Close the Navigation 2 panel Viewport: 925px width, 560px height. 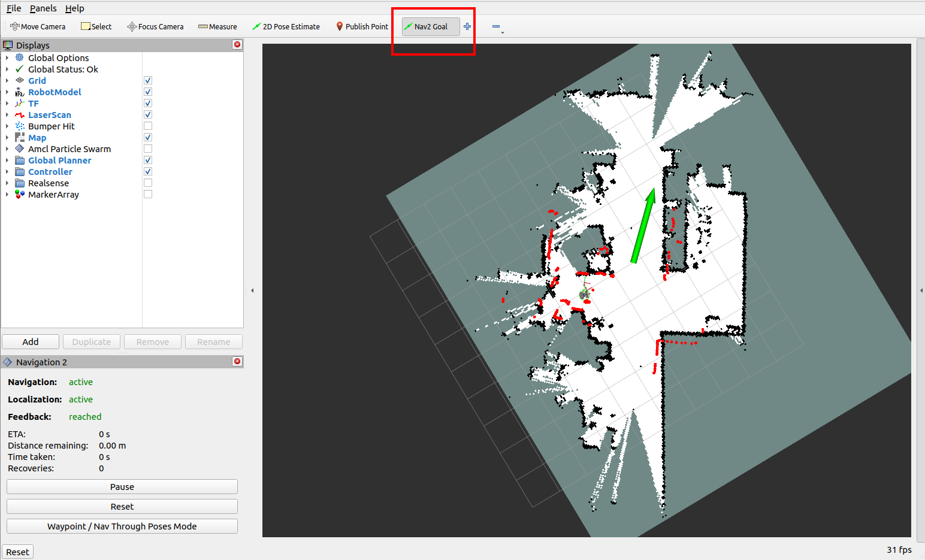(x=237, y=362)
